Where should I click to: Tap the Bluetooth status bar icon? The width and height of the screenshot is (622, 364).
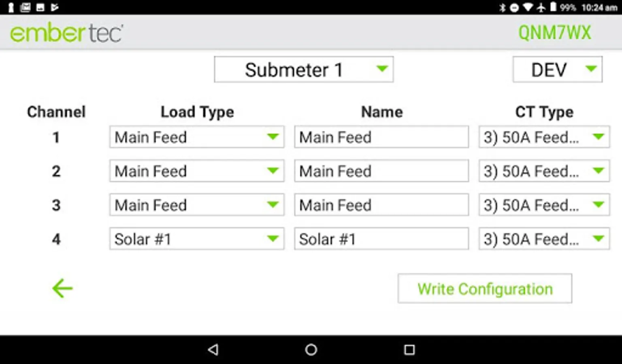pyautogui.click(x=503, y=8)
